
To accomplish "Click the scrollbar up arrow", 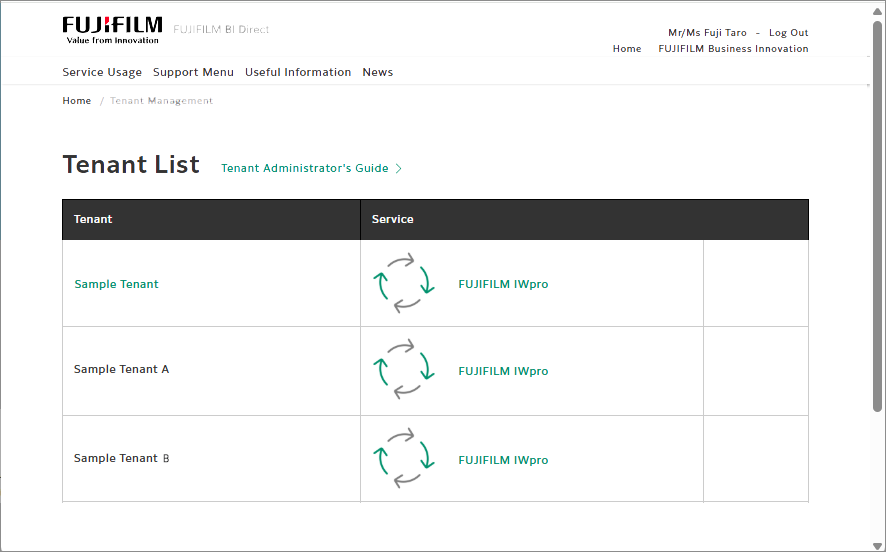I will coord(877,11).
